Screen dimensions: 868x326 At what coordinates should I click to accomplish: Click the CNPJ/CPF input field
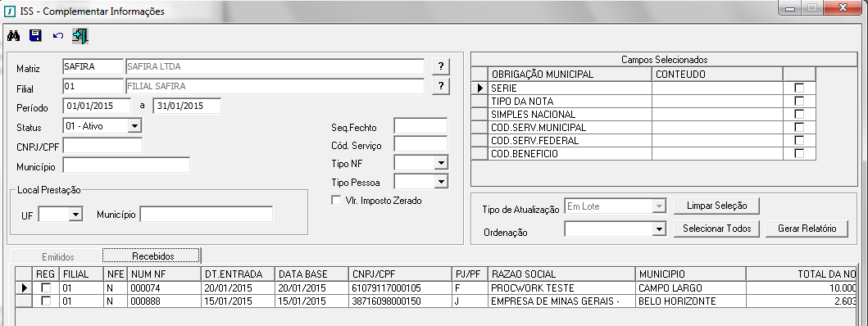point(102,146)
